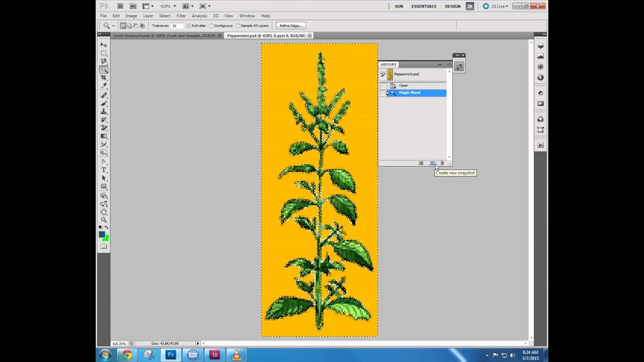Create new snapshot in History panel

(432, 163)
